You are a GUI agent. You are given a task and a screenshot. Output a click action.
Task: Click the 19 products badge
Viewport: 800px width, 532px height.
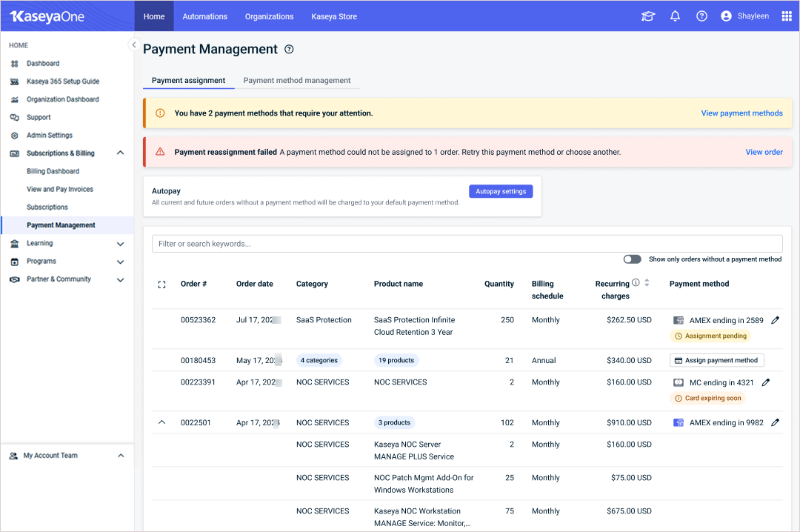(396, 360)
